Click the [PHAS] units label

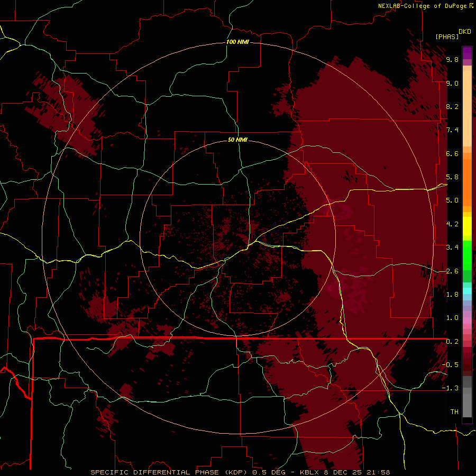click(447, 37)
